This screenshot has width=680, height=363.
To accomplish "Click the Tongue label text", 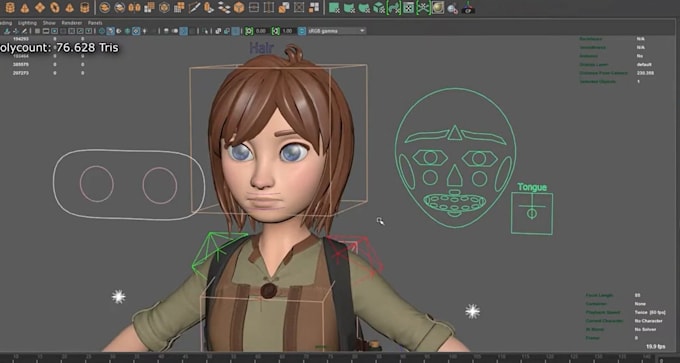I will coord(532,187).
